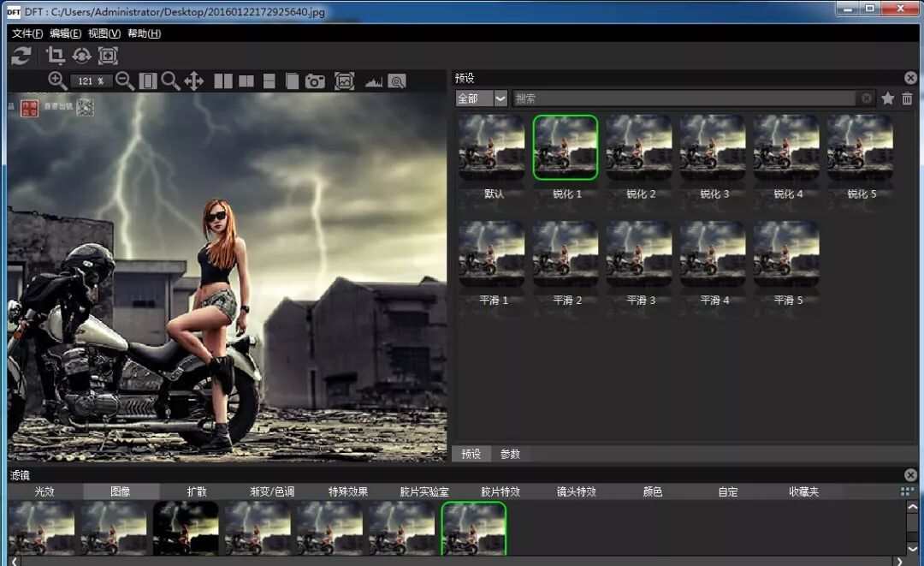
Task: Click the add mask tool icon
Action: tap(108, 56)
